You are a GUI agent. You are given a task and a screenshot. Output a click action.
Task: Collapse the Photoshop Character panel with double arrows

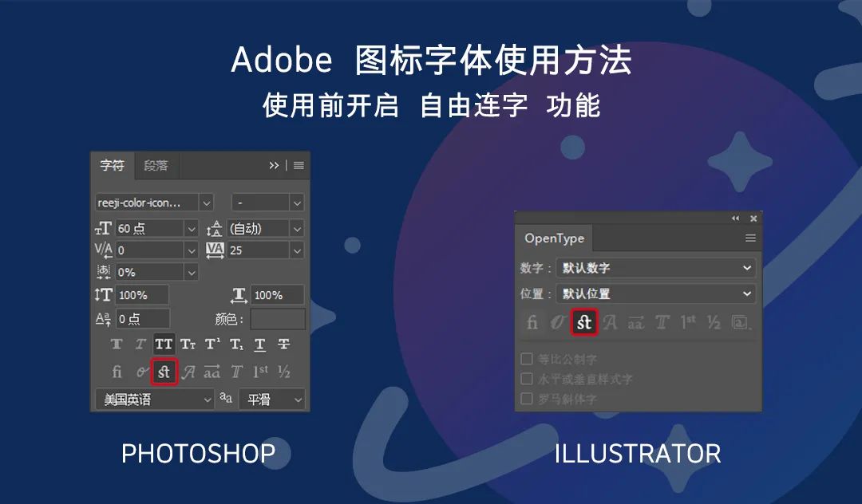(274, 165)
